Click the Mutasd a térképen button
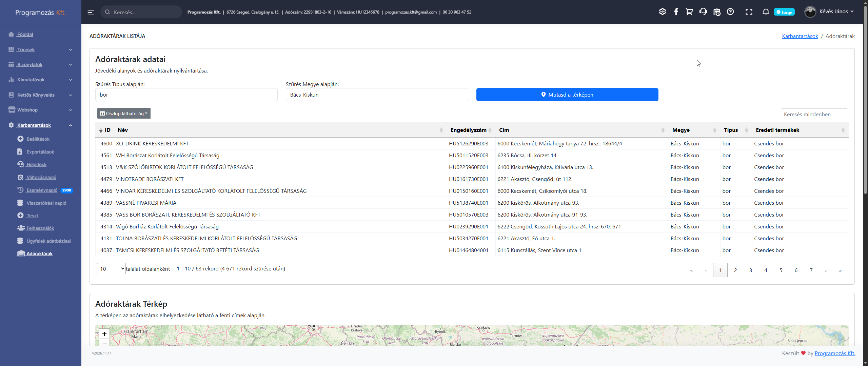Screen dimensions: 868x366 [x=567, y=95]
